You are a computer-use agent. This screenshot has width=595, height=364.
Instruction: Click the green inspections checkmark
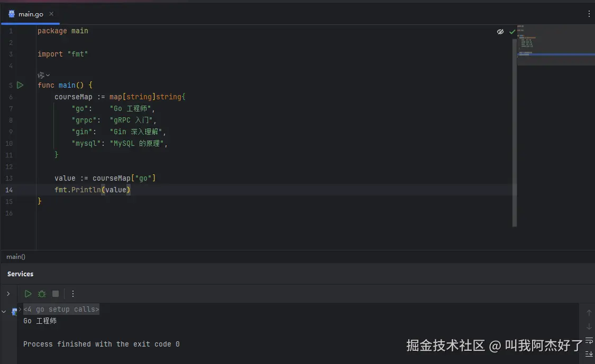512,32
